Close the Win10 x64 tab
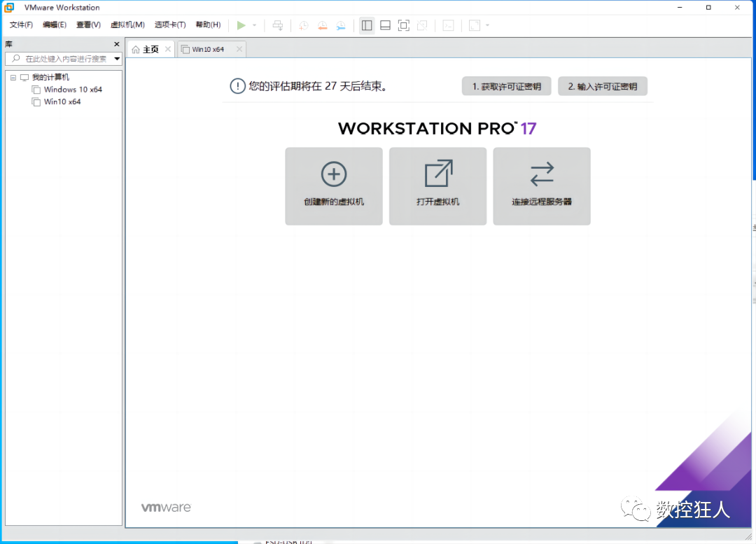 click(x=239, y=49)
